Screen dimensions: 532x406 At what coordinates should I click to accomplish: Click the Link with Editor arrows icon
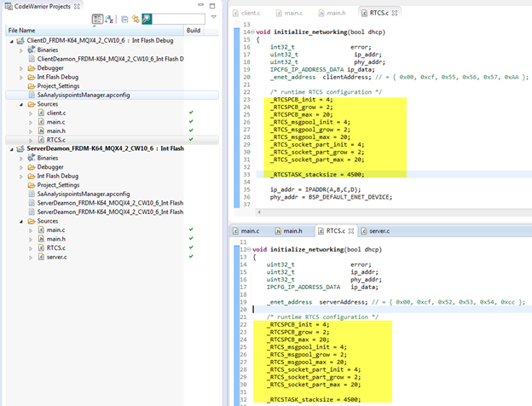click(x=136, y=19)
